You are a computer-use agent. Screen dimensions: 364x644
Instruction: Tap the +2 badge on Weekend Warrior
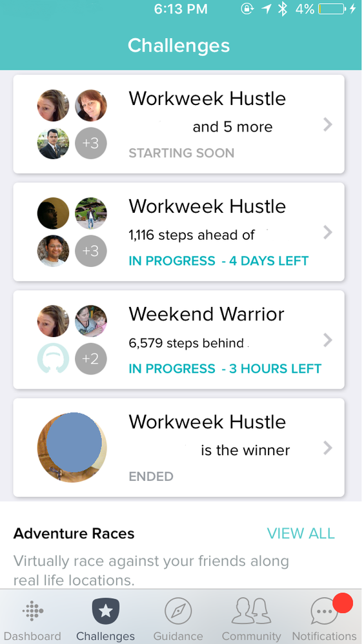click(x=91, y=359)
